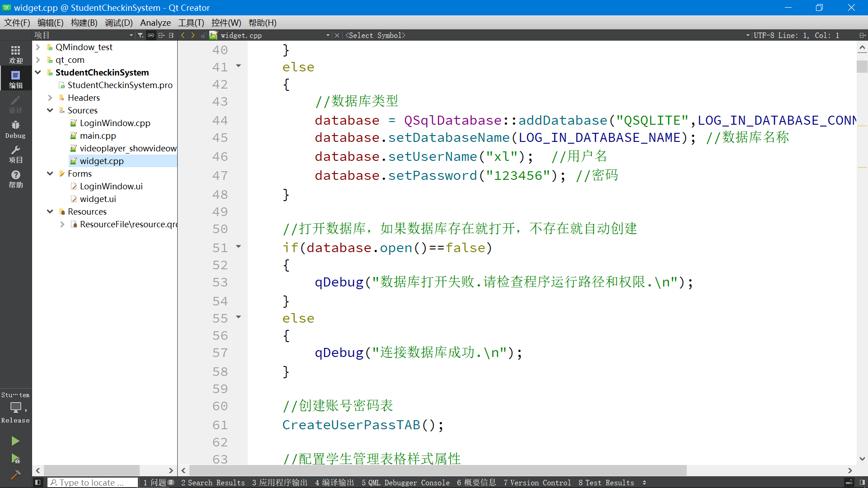
Task: Toggle the left sidebar visibility
Action: [38, 483]
